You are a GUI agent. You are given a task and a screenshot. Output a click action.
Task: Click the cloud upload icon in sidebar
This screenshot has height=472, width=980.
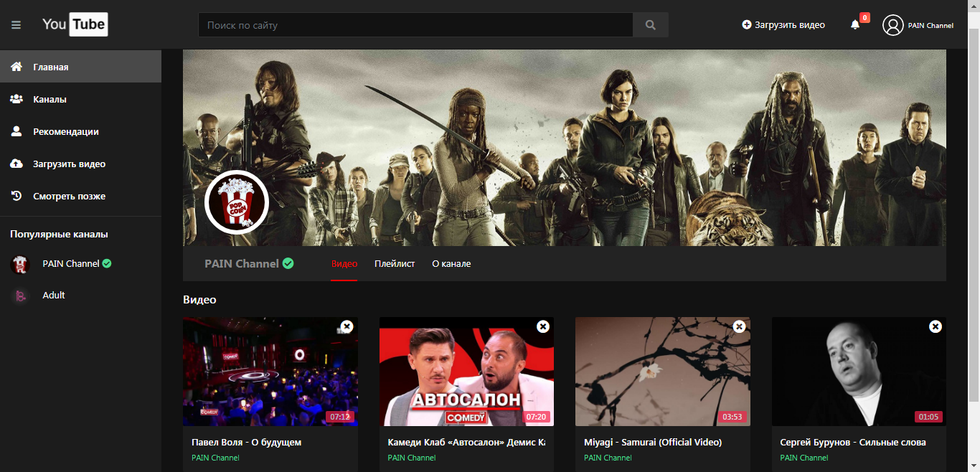tap(17, 164)
